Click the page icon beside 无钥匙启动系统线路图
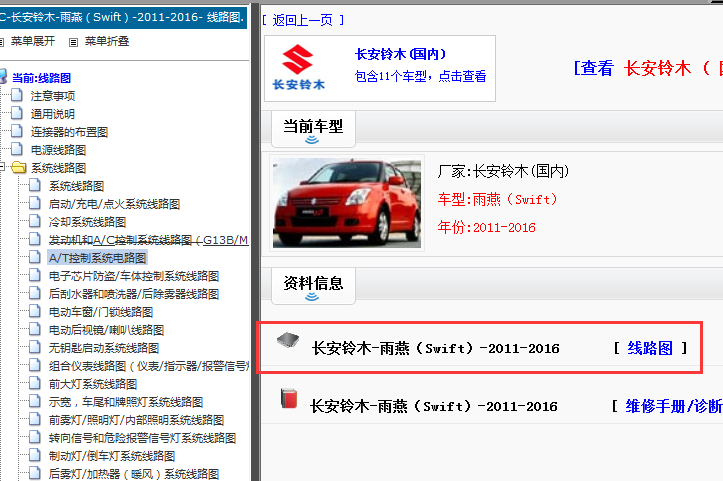The height and width of the screenshot is (481, 723). coord(35,347)
